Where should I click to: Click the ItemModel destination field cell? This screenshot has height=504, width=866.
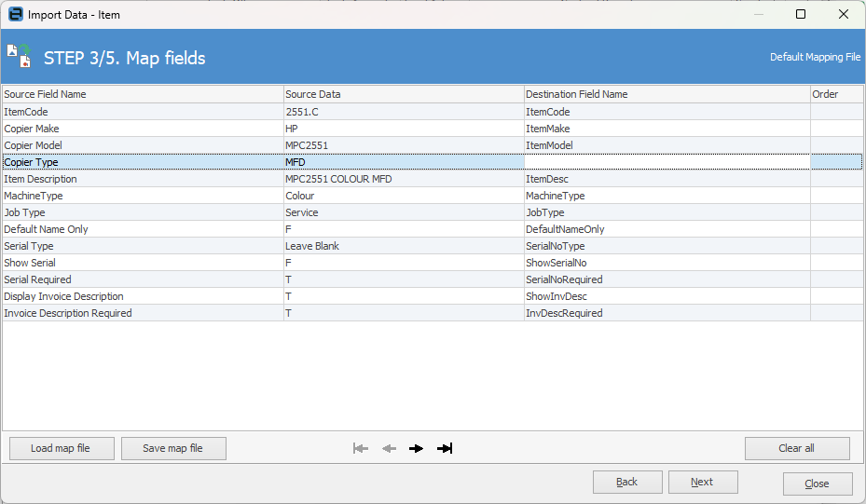pyautogui.click(x=667, y=145)
